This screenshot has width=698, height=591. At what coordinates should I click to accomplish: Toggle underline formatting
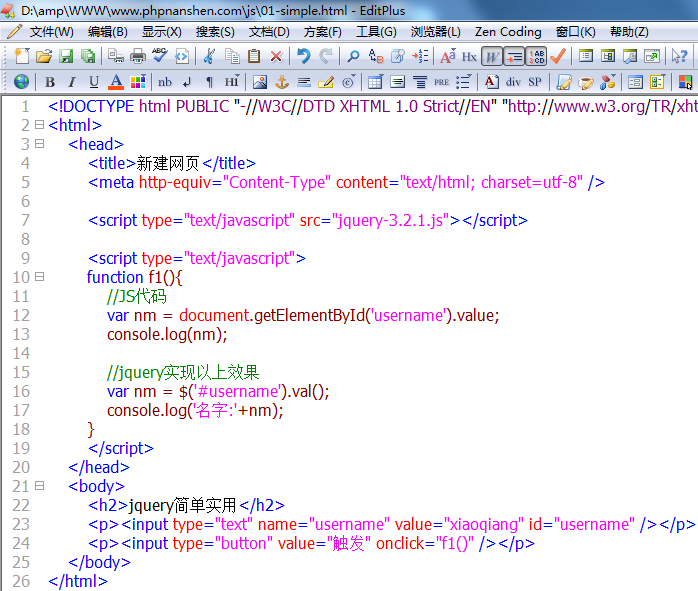tap(93, 82)
